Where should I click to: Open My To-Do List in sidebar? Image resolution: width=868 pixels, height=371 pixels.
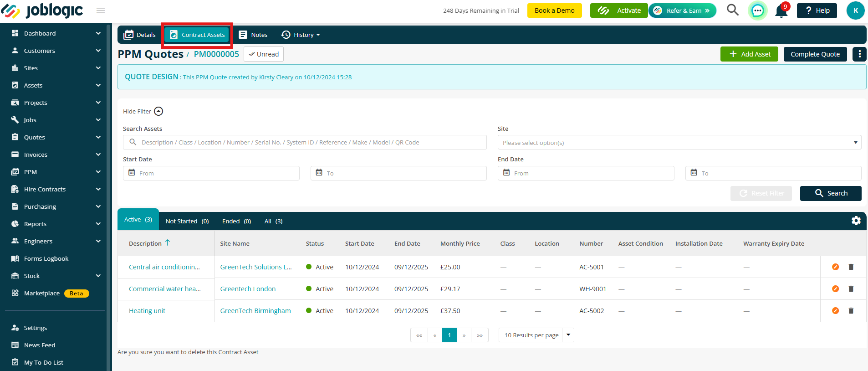pos(44,362)
